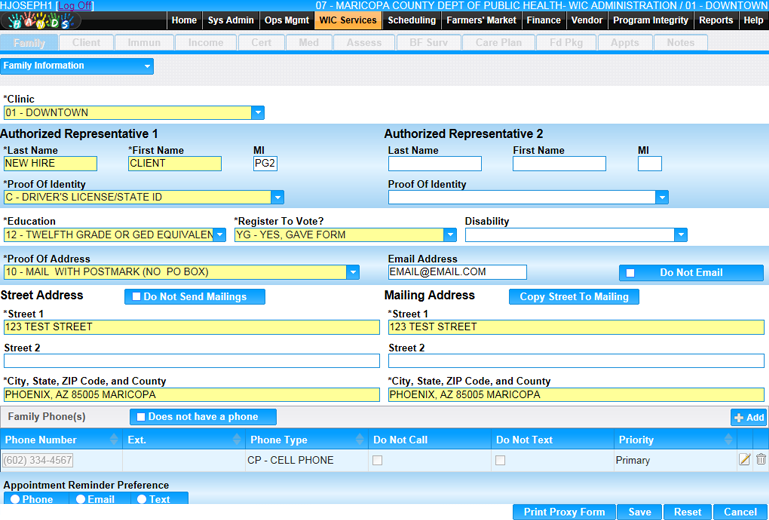
Task: Click the pencil edit icon in phone row
Action: click(744, 460)
